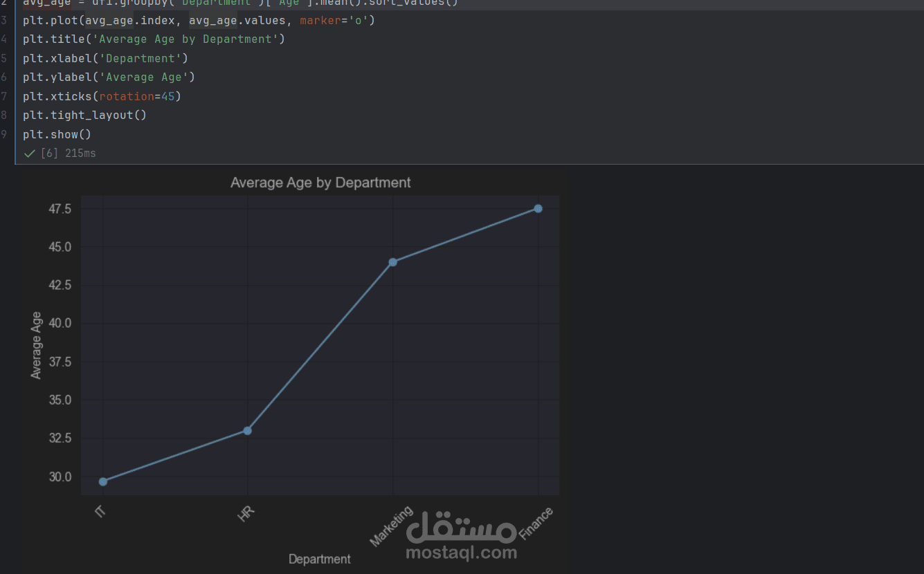The image size is (924, 574).
Task: Click in the plt.tight_layout() code line
Action: coord(84,115)
